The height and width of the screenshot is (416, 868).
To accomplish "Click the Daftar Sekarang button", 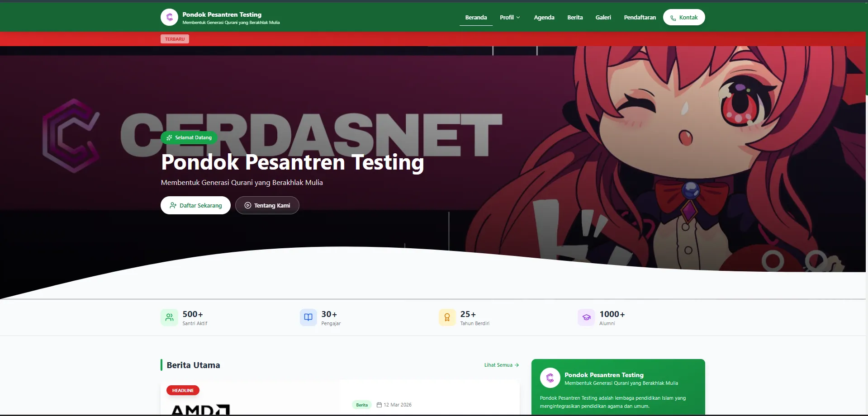I will (195, 205).
